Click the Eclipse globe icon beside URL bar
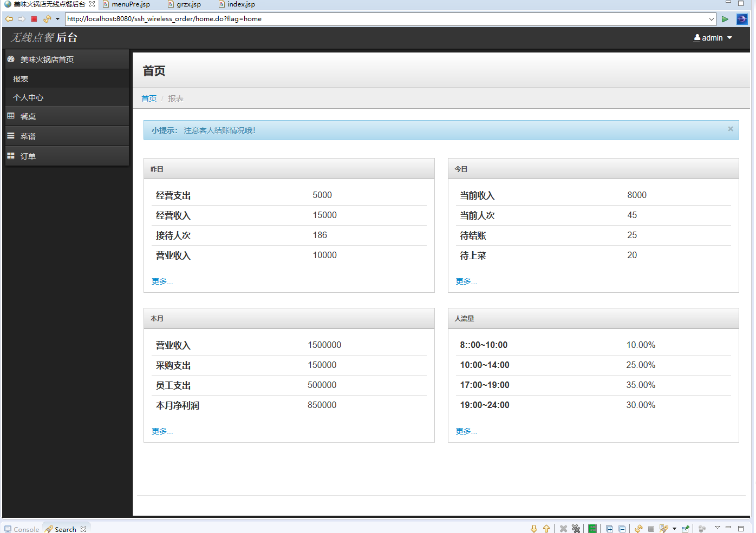The width and height of the screenshot is (756, 533). [x=742, y=19]
